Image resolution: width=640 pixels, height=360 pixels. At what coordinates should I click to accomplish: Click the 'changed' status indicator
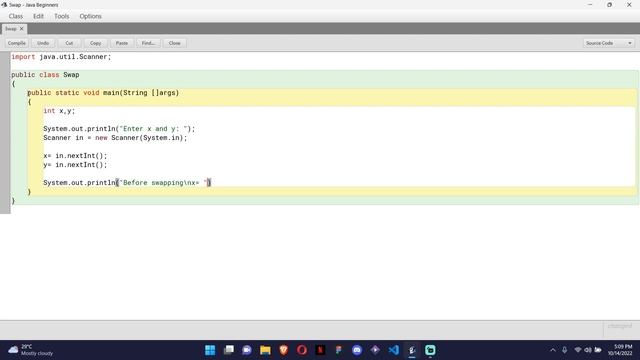point(620,326)
